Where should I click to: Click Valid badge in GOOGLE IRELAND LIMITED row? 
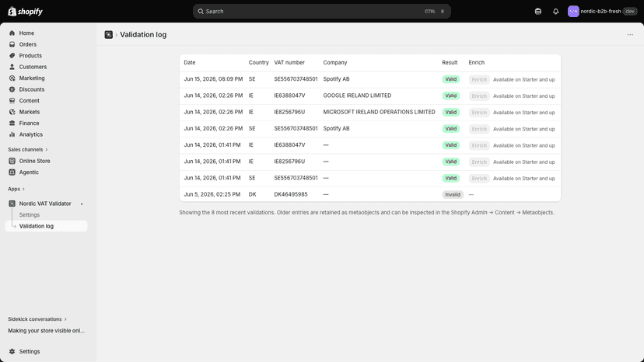pos(450,96)
